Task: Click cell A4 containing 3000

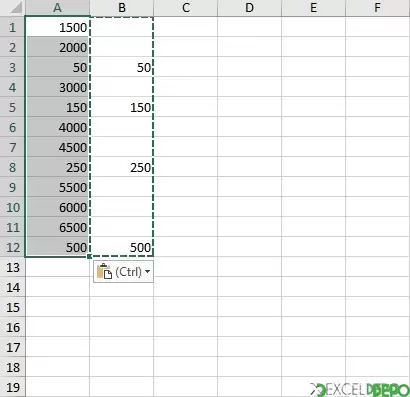Action: pyautogui.click(x=57, y=87)
